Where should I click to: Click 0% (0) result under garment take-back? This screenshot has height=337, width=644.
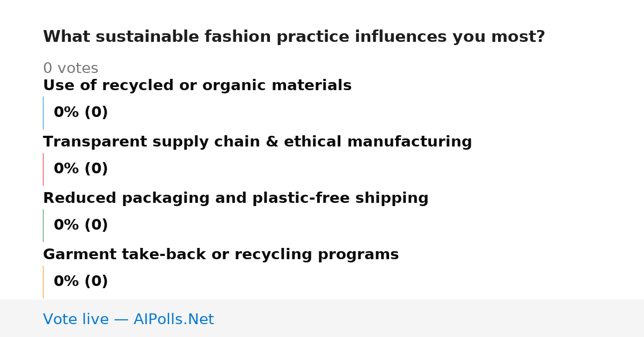(x=80, y=282)
